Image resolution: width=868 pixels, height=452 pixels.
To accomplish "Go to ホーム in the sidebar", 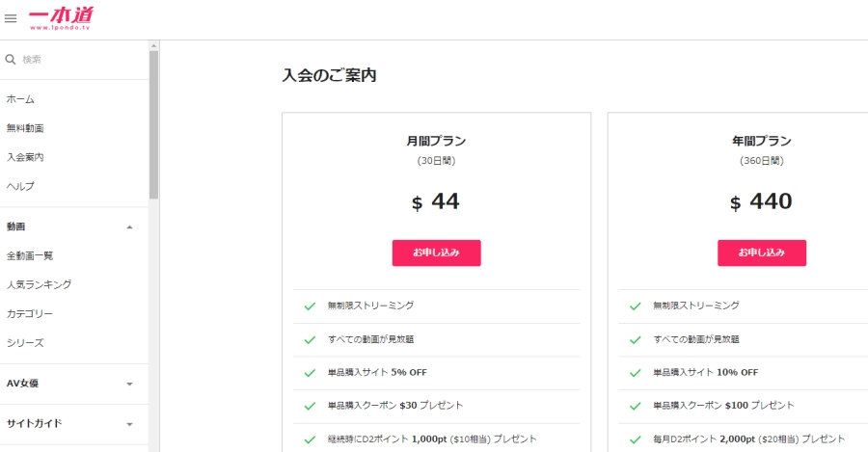I will [21, 99].
